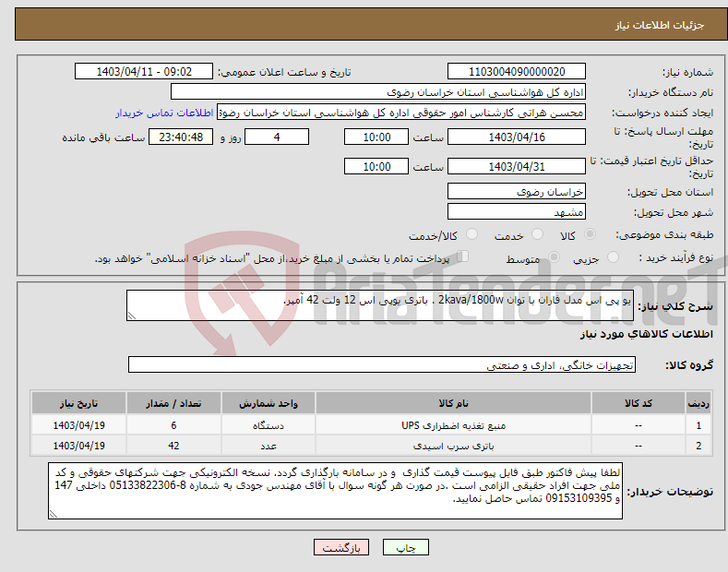Select the متوسط purchase type radio
Screen dimensions: 728x572
(554, 257)
